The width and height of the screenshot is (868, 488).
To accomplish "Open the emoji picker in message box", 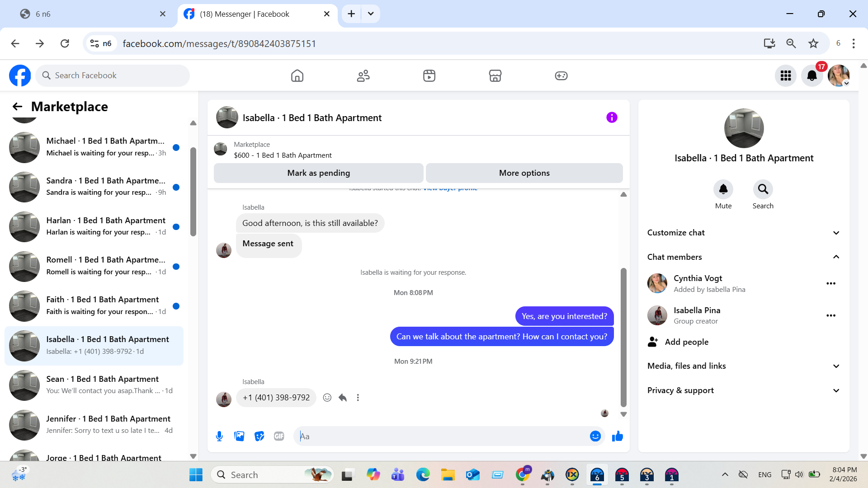I will click(595, 436).
